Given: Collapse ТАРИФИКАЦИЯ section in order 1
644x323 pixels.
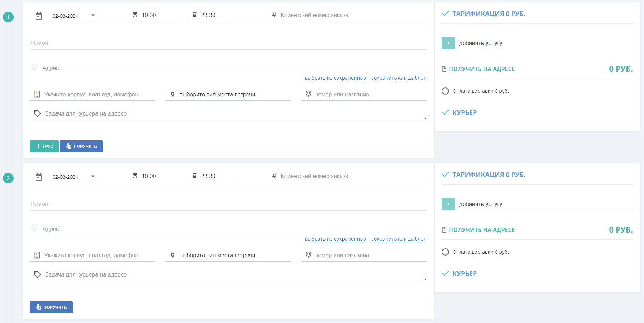Looking at the screenshot, I should pyautogui.click(x=484, y=14).
